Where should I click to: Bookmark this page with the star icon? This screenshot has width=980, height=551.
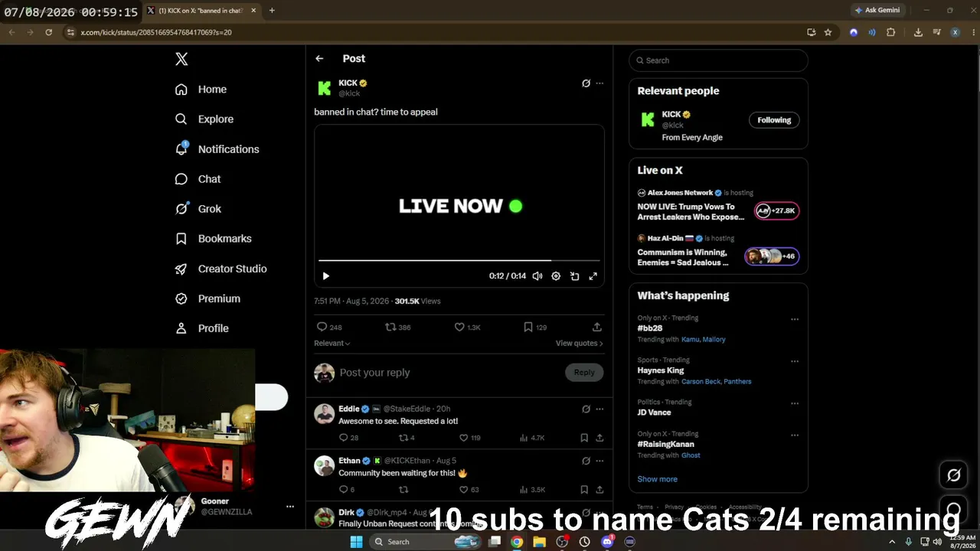828,32
